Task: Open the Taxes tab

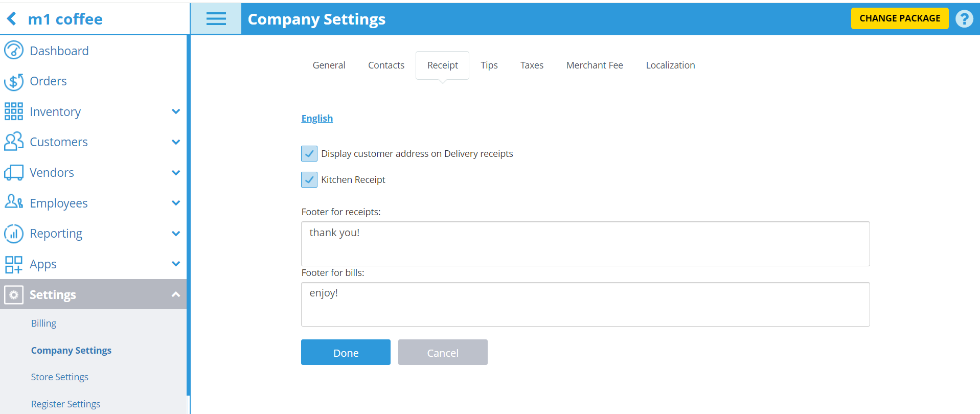Action: coord(532,65)
